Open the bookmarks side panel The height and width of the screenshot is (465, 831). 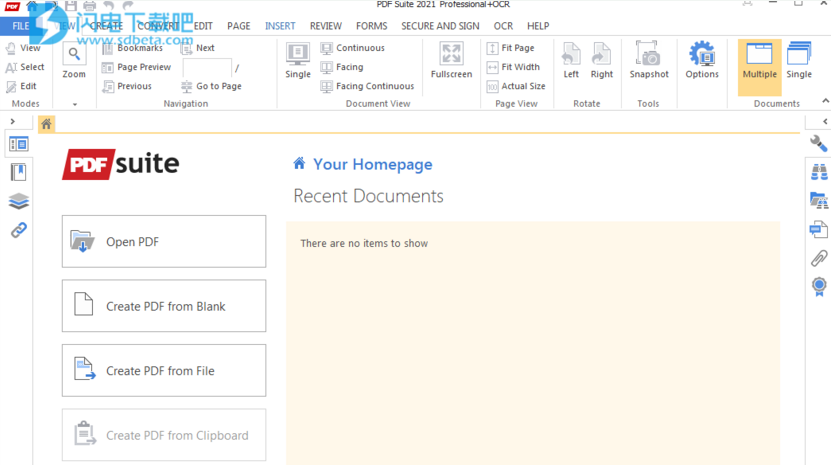[x=19, y=172]
